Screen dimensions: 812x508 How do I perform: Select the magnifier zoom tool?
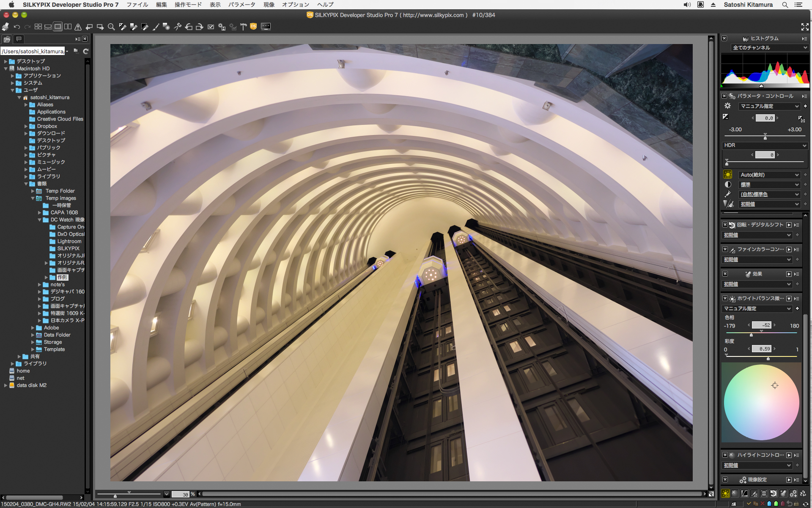click(111, 27)
